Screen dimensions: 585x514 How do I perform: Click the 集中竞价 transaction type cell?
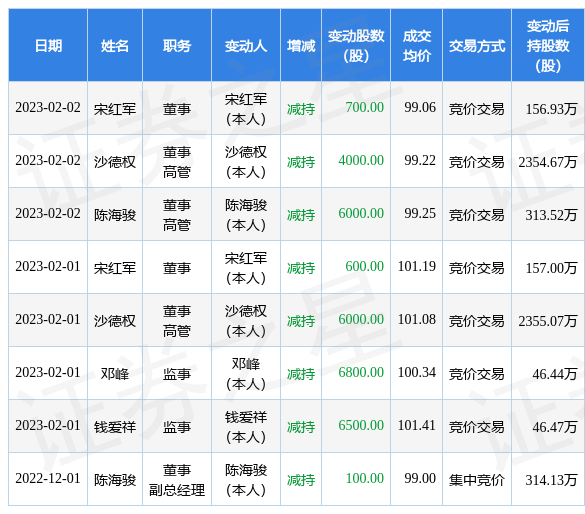(x=477, y=480)
